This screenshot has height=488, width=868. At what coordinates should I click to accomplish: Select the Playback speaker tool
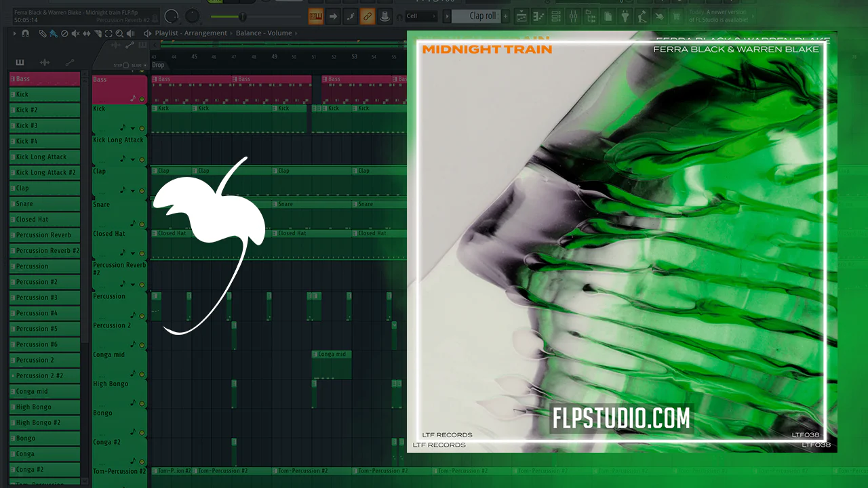130,33
